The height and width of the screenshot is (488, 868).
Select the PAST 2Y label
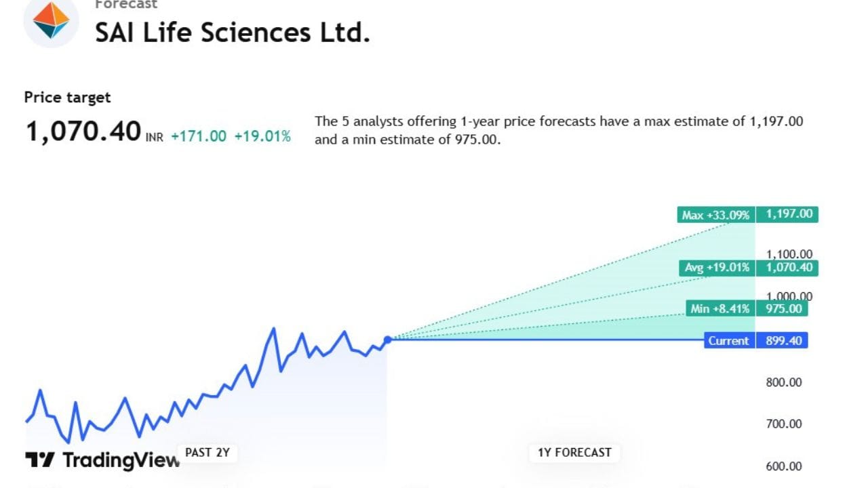tap(208, 452)
